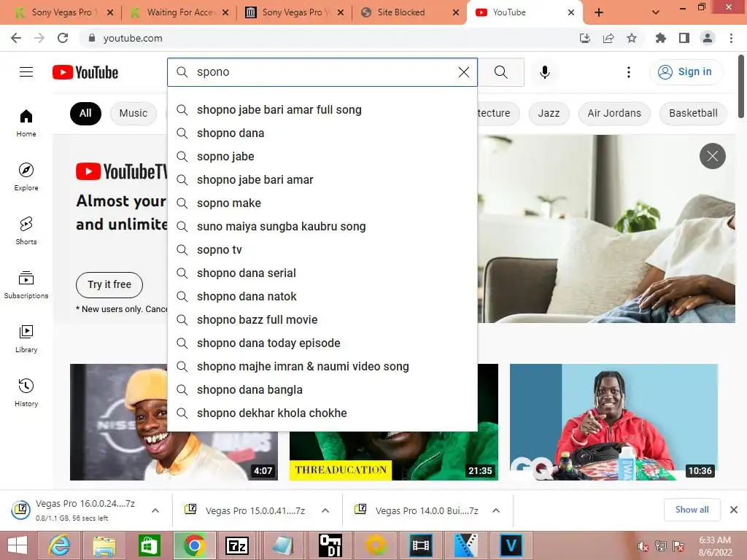The height and width of the screenshot is (560, 747).
Task: Switch to the Site Blocked tab
Action: click(x=400, y=12)
